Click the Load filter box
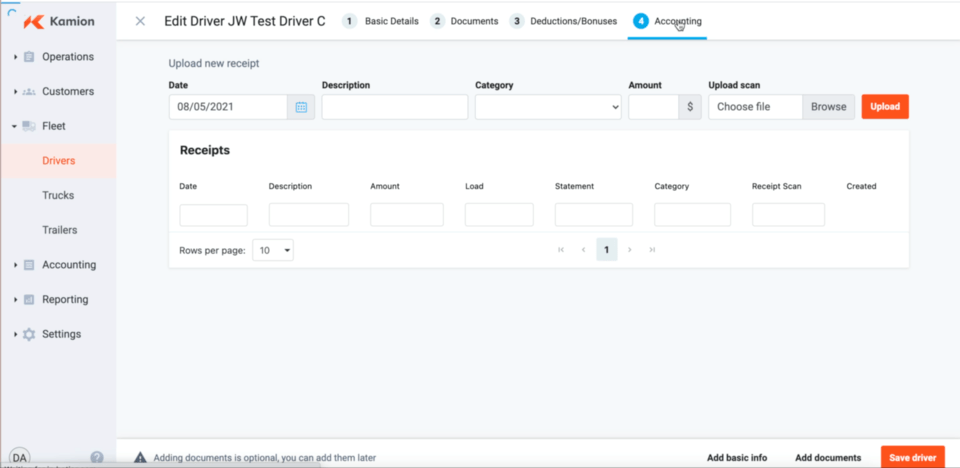 (x=499, y=215)
